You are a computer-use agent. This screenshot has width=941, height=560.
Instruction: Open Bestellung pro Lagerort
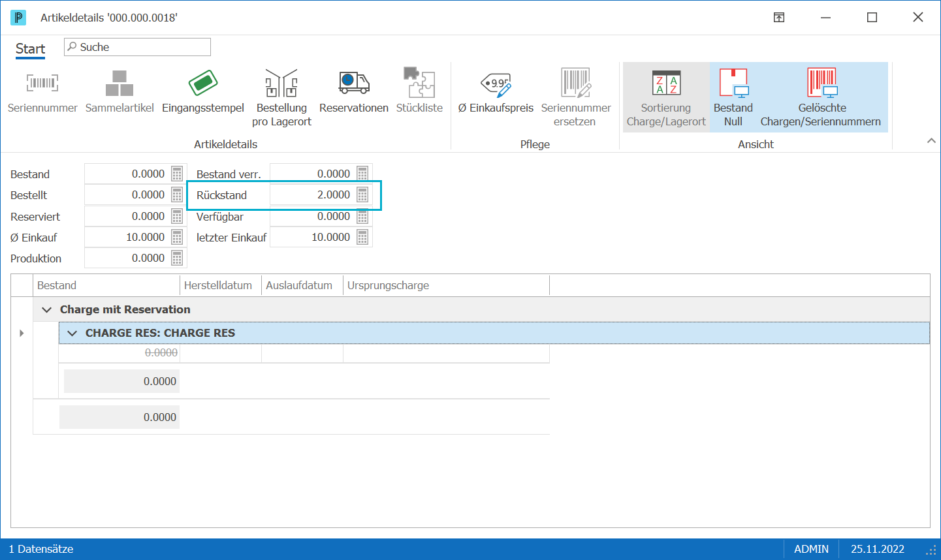coord(281,98)
